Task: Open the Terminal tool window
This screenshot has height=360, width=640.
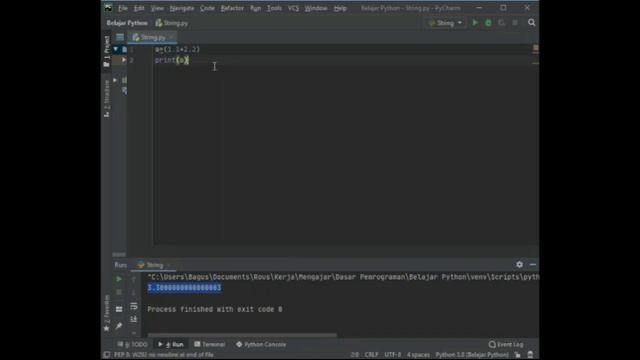Action: [209, 344]
